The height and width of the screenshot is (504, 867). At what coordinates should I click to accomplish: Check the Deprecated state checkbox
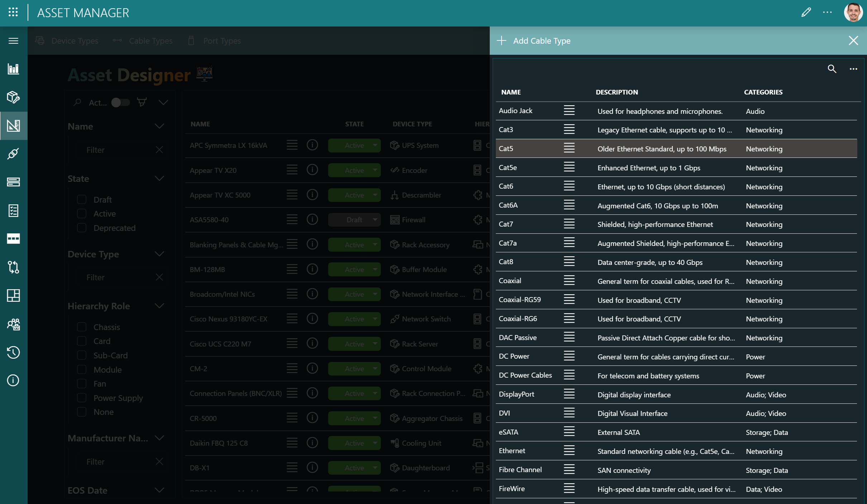point(82,228)
